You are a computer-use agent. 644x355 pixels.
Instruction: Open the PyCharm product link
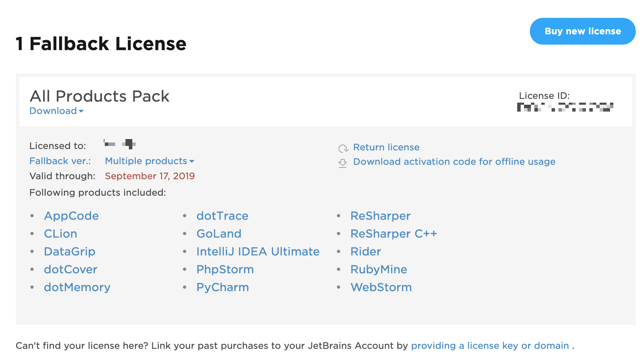[223, 287]
